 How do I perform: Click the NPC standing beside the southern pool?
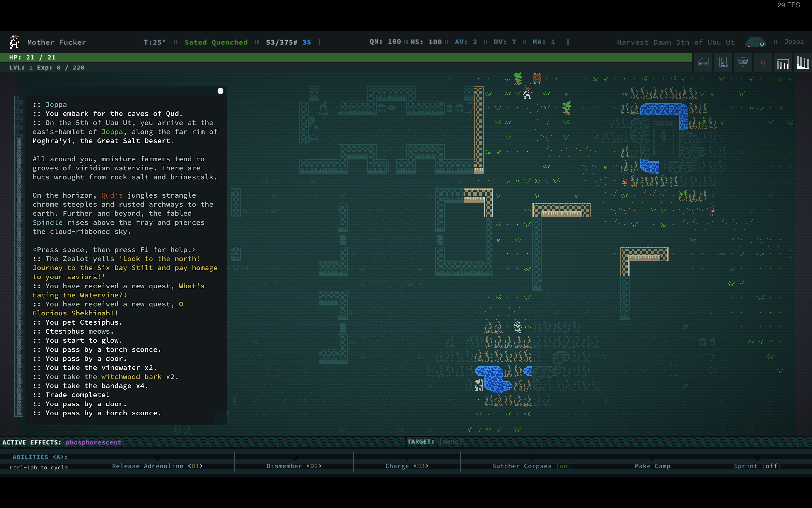pyautogui.click(x=479, y=385)
